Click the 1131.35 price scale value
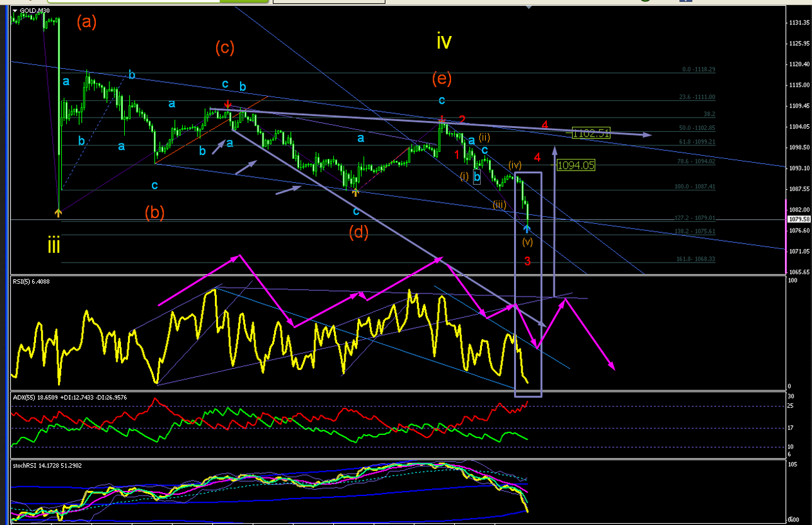 pyautogui.click(x=800, y=23)
